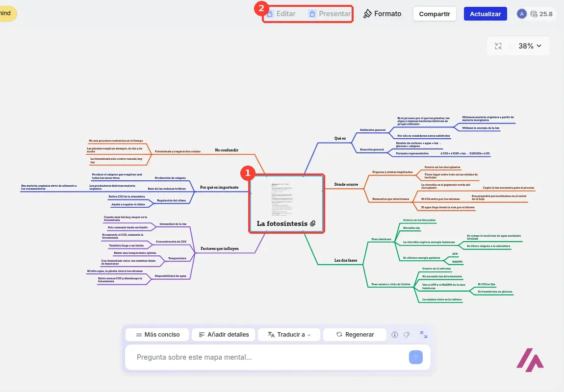Select the 'Regulación del clima' node
Viewport: 564px width, 392px height.
(x=171, y=200)
